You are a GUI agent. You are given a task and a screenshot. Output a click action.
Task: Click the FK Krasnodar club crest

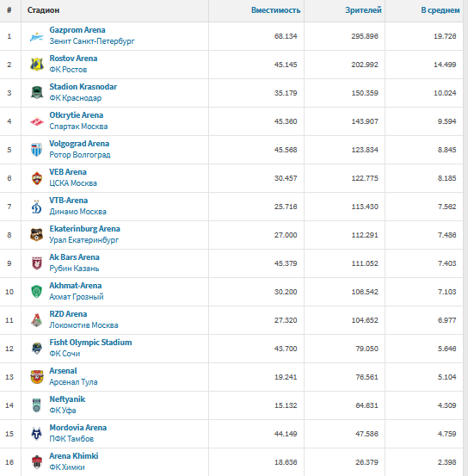point(36,93)
